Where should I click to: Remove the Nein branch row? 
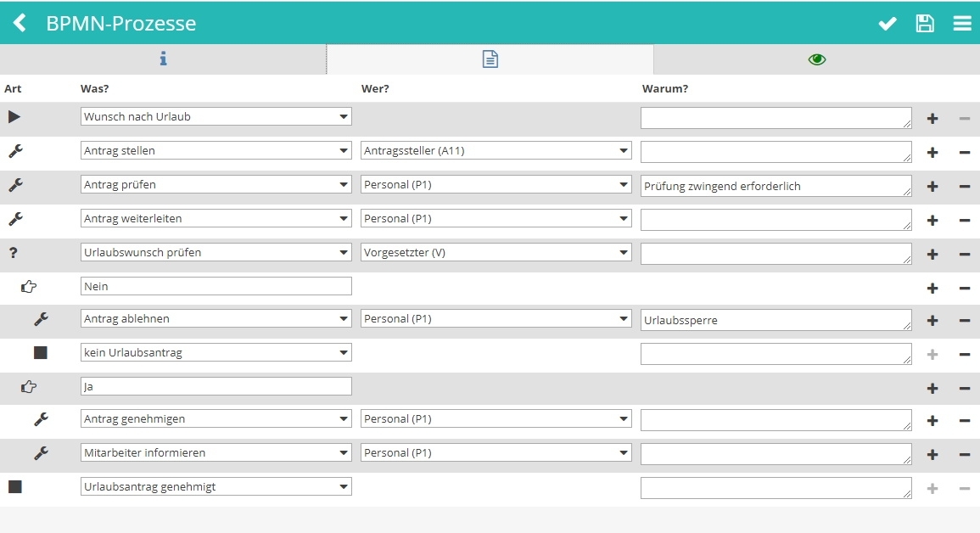pyautogui.click(x=965, y=288)
